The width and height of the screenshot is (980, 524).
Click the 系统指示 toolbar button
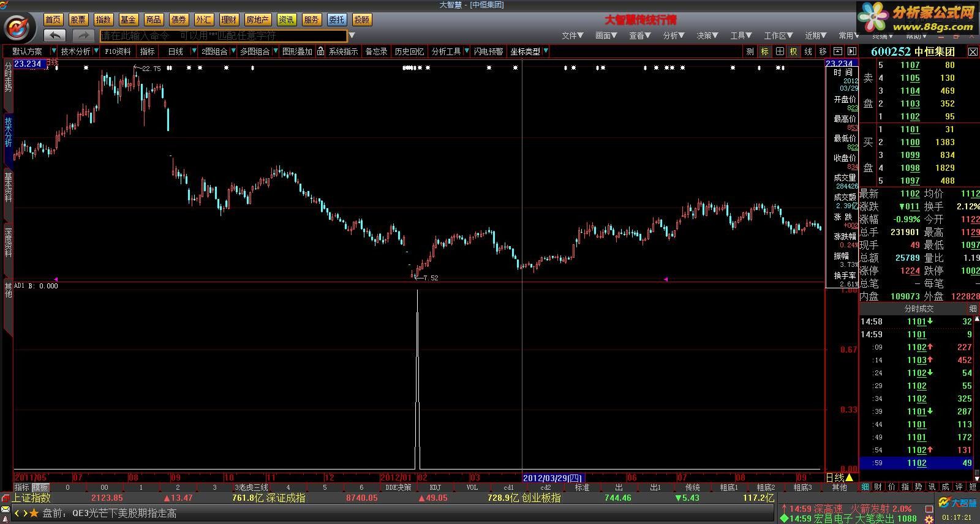click(343, 51)
